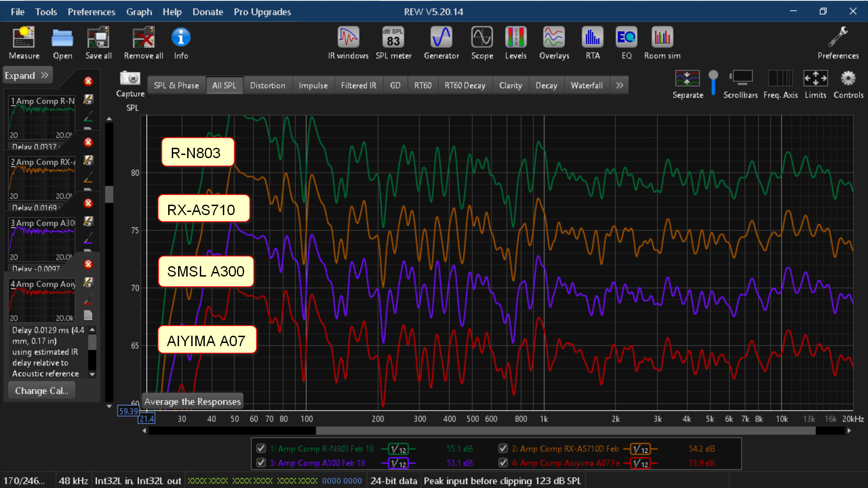Click graph horizontal scroll right arrow
This screenshot has width=868, height=488.
click(849, 431)
